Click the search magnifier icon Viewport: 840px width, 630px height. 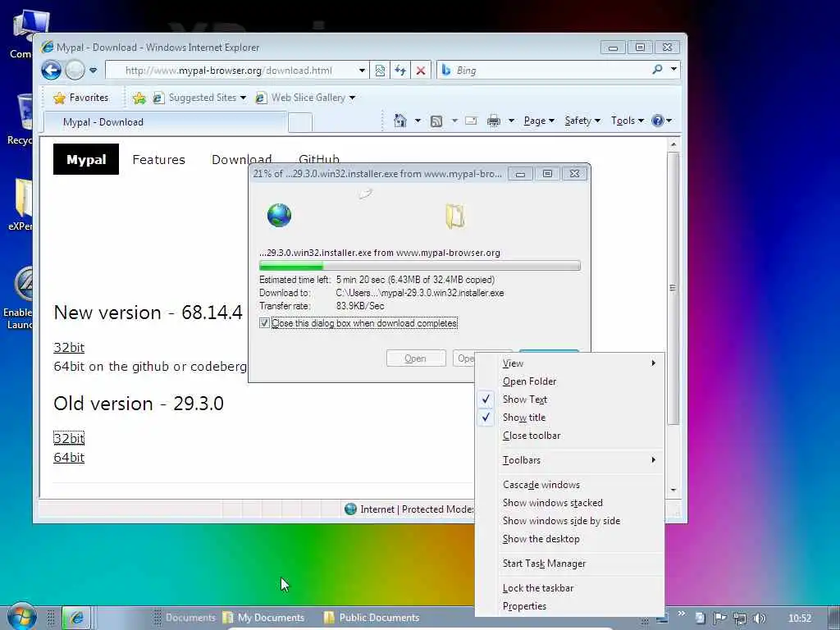click(x=657, y=70)
